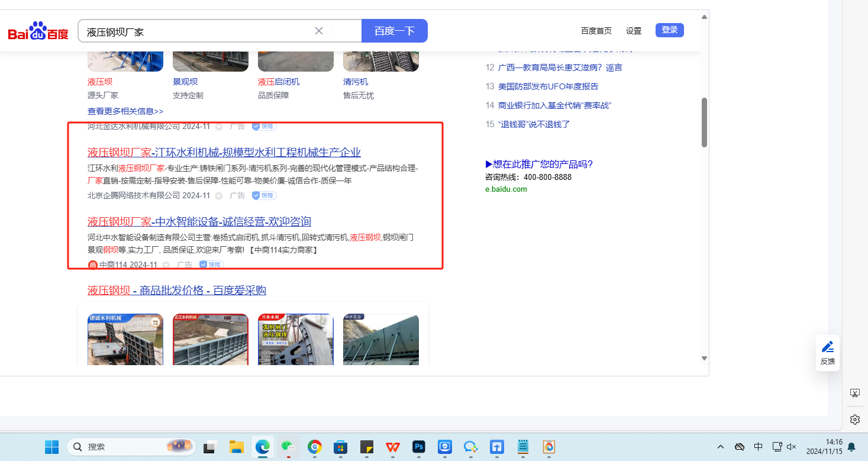Click the 登录 login button

tap(669, 30)
